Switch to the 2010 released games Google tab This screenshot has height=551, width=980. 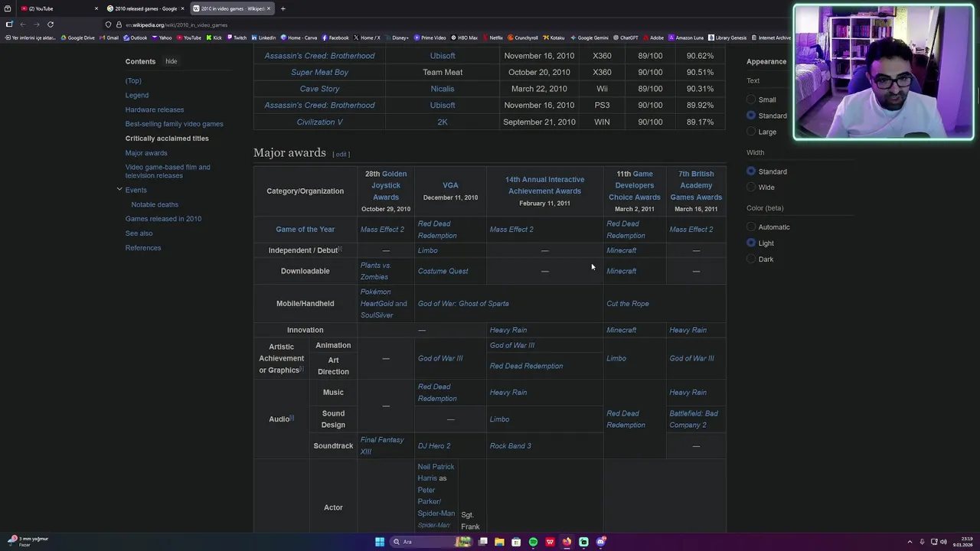145,8
